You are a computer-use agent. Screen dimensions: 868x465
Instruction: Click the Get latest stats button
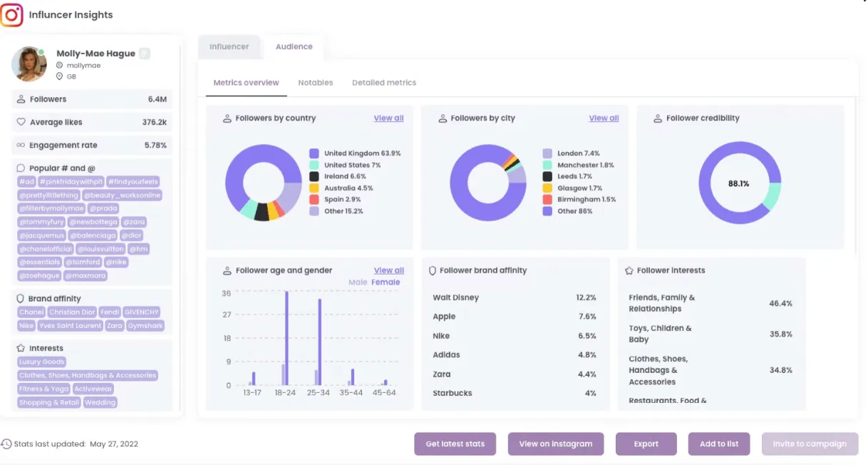pos(455,444)
